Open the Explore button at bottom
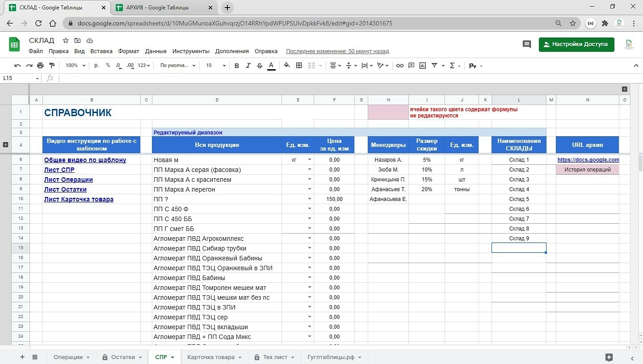 coord(609,357)
